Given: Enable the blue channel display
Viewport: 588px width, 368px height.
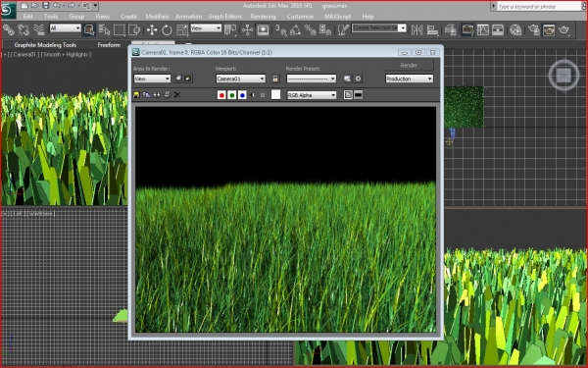Looking at the screenshot, I should [242, 95].
